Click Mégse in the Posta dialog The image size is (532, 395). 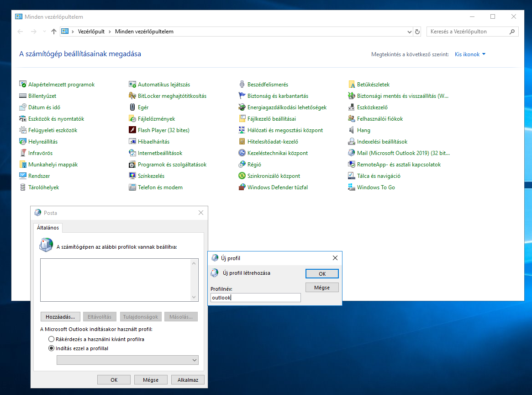[151, 380]
